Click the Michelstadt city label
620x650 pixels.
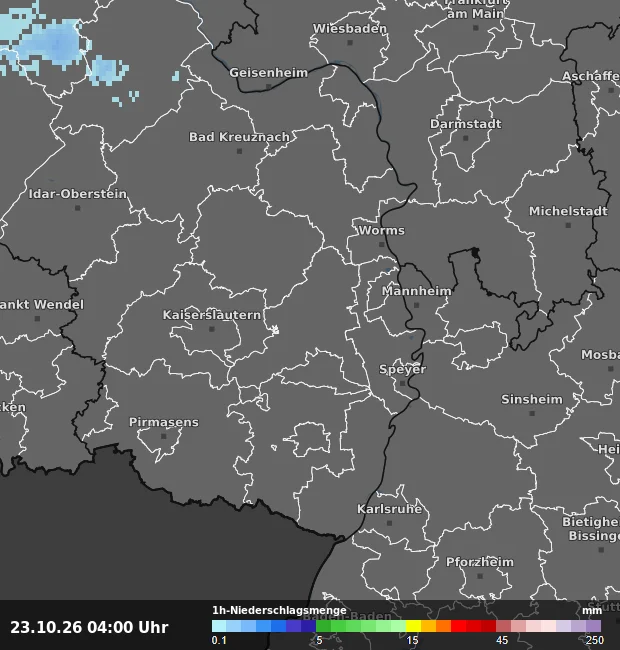(x=568, y=211)
